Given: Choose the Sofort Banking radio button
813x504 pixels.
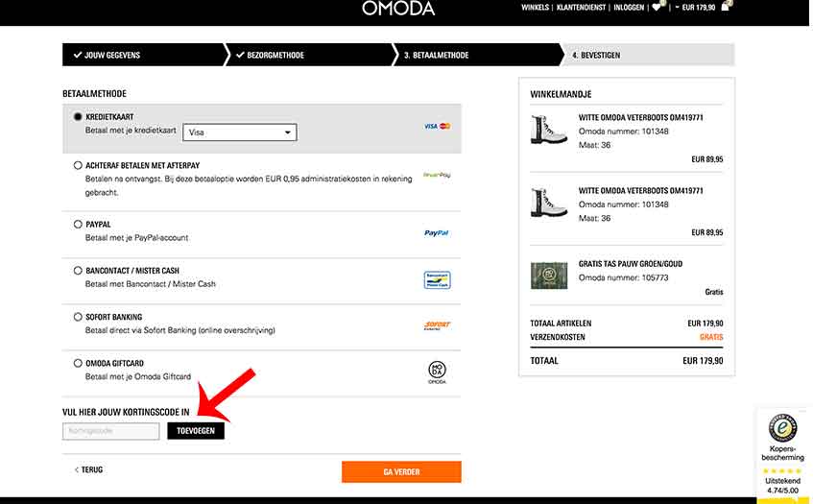Looking at the screenshot, I should point(78,317).
